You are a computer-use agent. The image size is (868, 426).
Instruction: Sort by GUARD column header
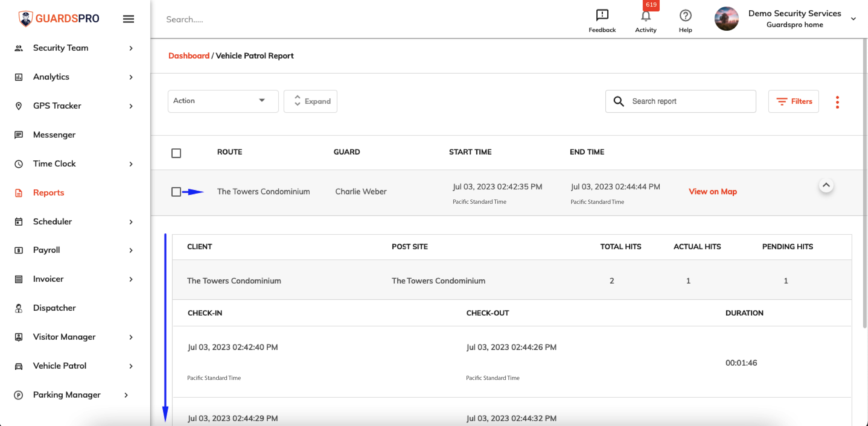point(347,152)
